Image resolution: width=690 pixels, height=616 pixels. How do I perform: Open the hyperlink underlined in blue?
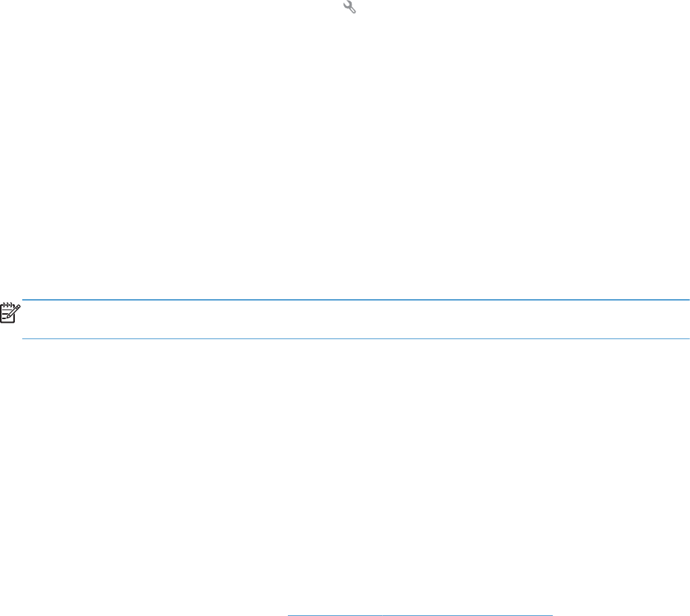pos(420,615)
